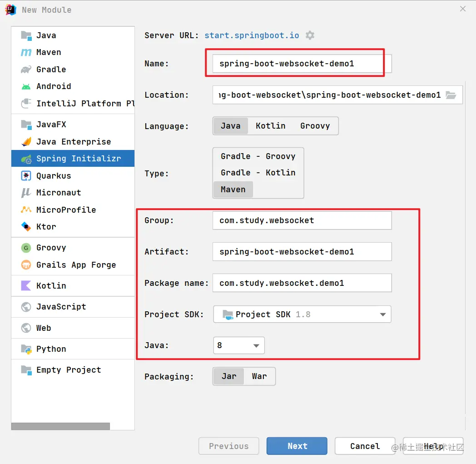Select Grails App Forge in list
This screenshot has height=464, width=476.
(73, 265)
